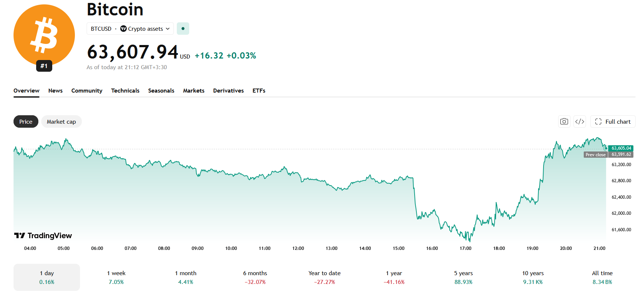Click the TradingView logo on chart
This screenshot has height=296, width=644.
click(x=43, y=236)
